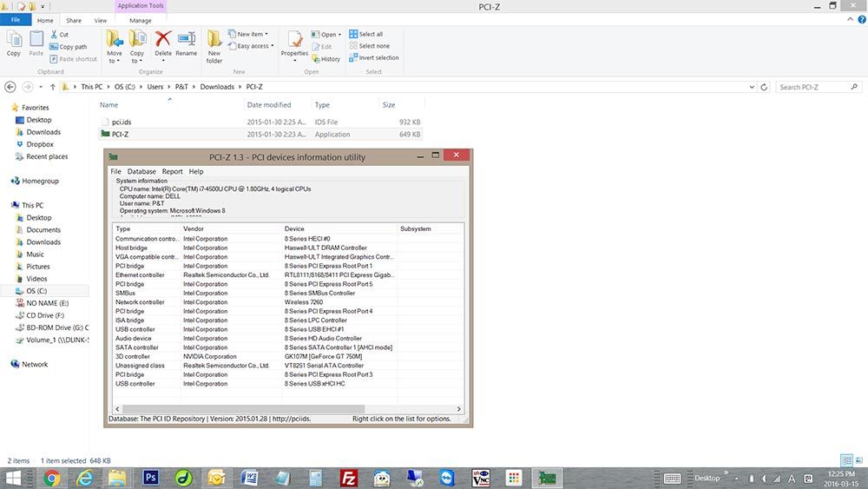
Task: Open the Database menu in PCI-Z
Action: click(141, 172)
